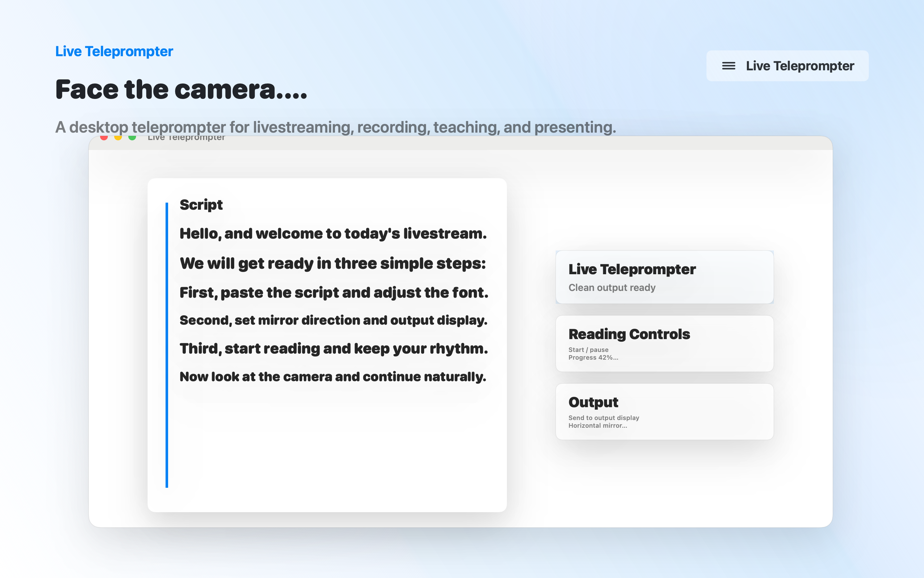Click the blue reading position bar
924x578 pixels.
pyautogui.click(x=167, y=345)
